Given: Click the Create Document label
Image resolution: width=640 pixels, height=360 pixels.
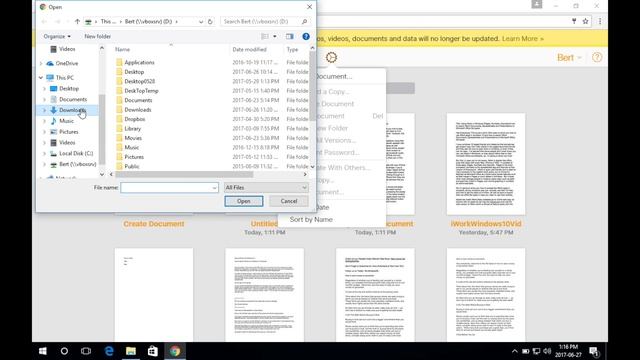Looking at the screenshot, I should pos(154,224).
